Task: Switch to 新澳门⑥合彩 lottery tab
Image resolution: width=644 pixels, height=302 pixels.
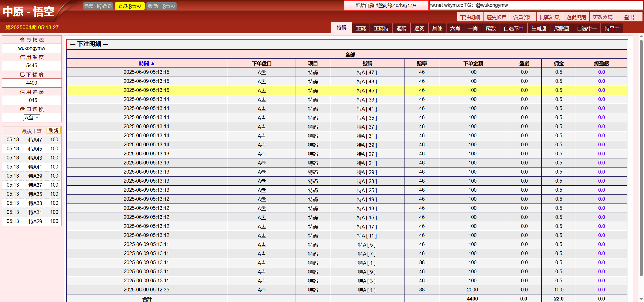Action: [98, 6]
